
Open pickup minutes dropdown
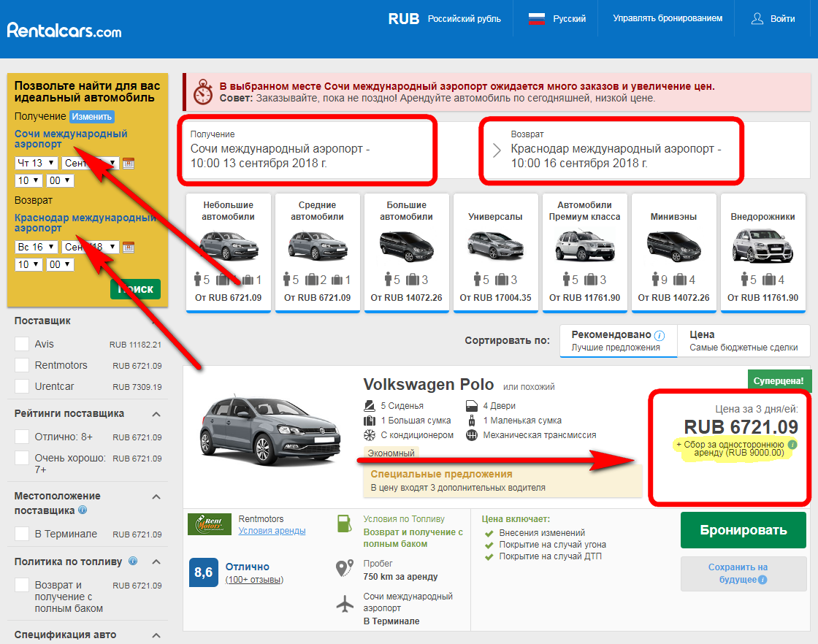click(60, 180)
